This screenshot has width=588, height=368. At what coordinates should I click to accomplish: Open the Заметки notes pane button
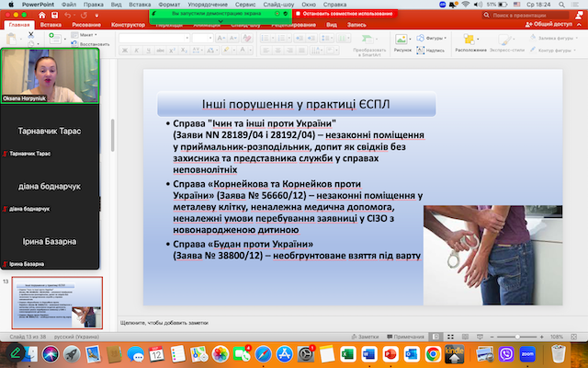365,337
